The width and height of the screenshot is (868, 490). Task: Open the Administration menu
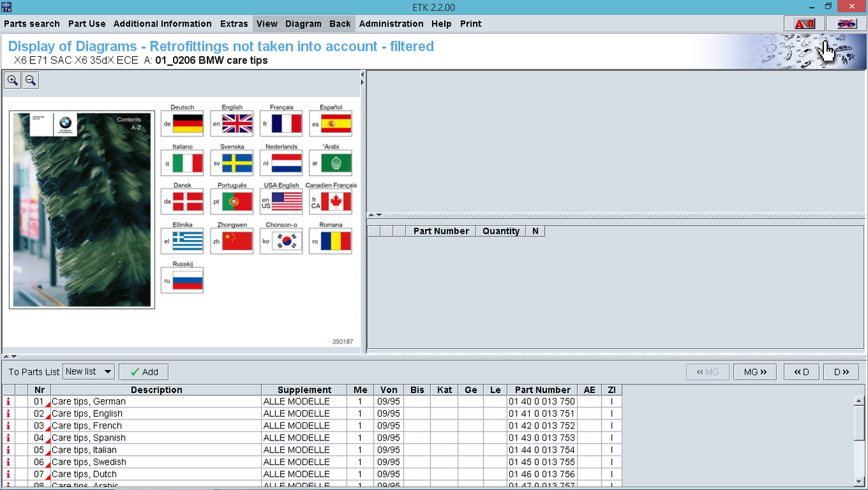pos(391,24)
